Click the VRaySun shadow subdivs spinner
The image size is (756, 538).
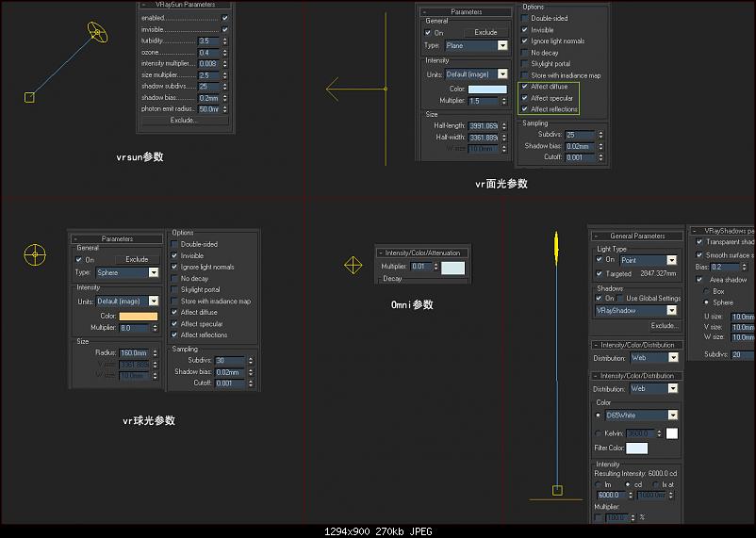point(224,87)
